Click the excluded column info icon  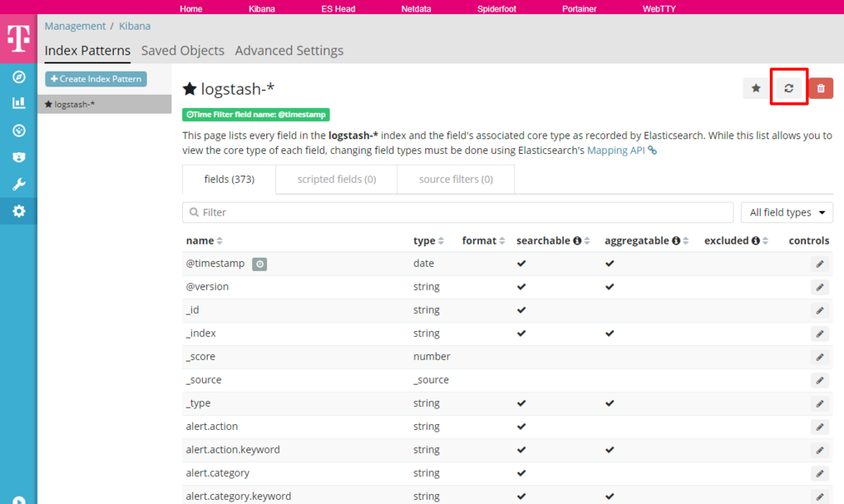(x=756, y=240)
